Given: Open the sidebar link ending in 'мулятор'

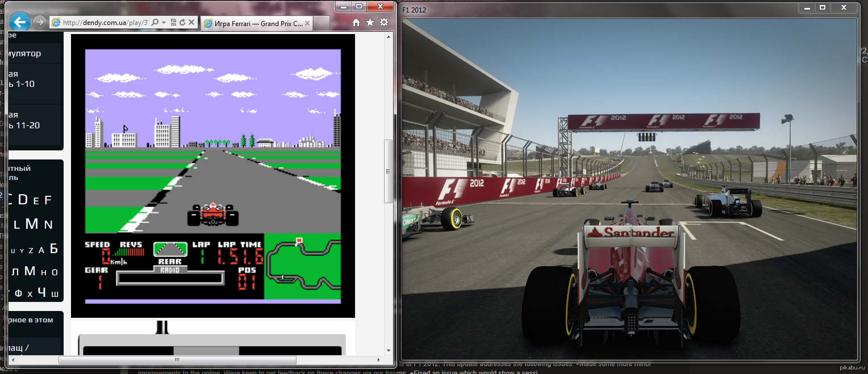Looking at the screenshot, I should [24, 53].
